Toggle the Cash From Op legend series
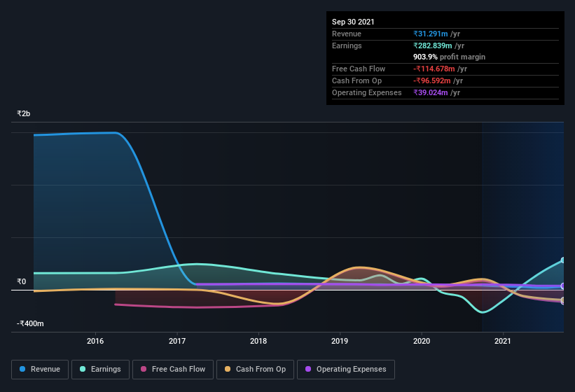This screenshot has height=392, width=575. (x=255, y=370)
